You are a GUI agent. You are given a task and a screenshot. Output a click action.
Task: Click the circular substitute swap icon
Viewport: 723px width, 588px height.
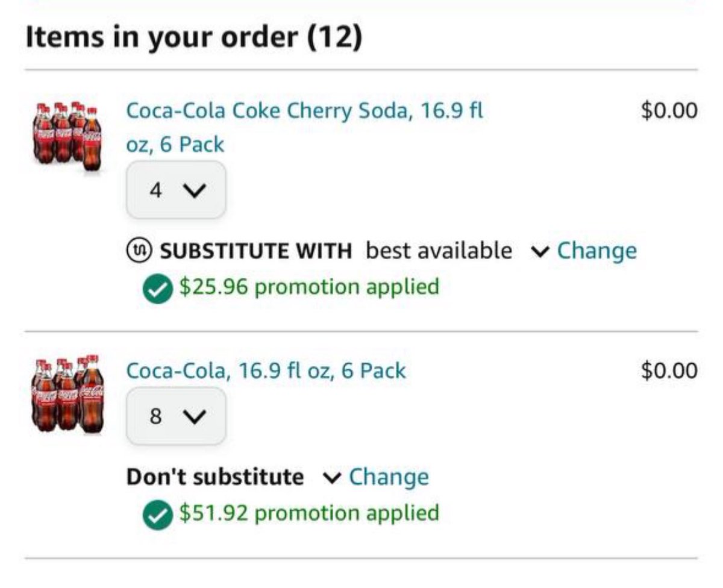point(139,250)
